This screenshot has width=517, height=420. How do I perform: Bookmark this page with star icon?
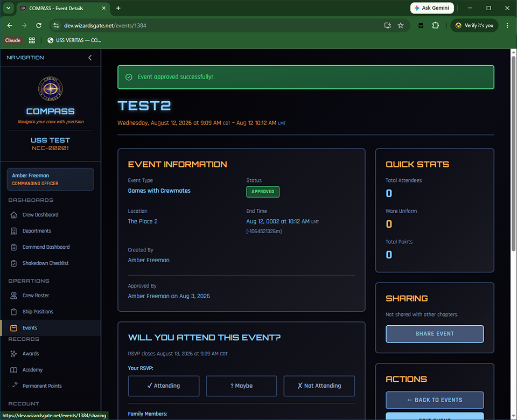click(x=401, y=25)
